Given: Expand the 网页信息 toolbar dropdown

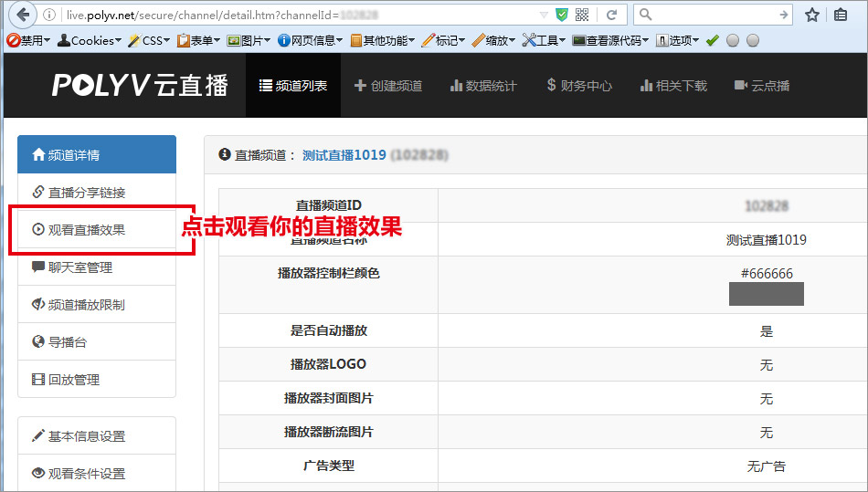Looking at the screenshot, I should click(x=311, y=40).
